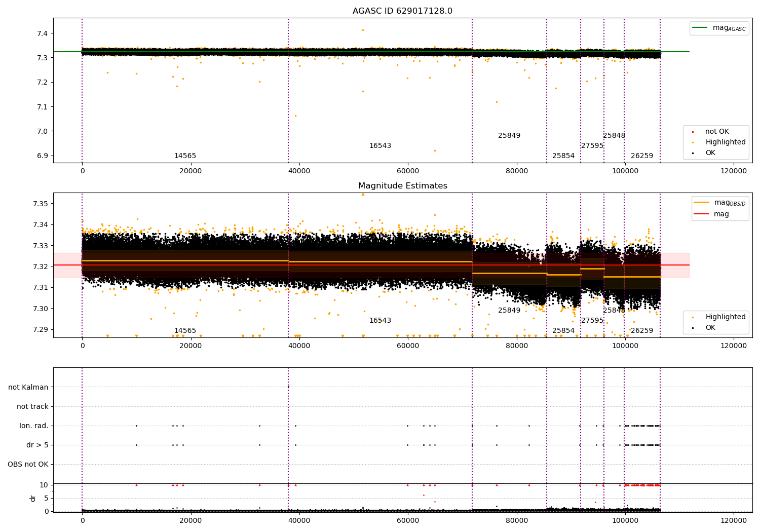Click the 7.34 y-axis tick label
The image size is (760, 532).
coord(41,225)
